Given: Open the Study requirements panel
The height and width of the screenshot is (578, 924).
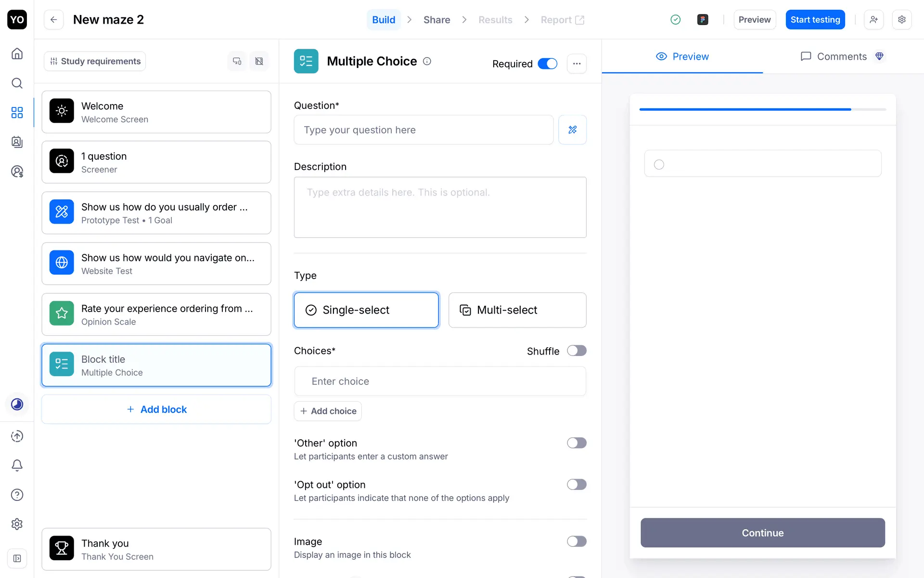Looking at the screenshot, I should pyautogui.click(x=95, y=61).
